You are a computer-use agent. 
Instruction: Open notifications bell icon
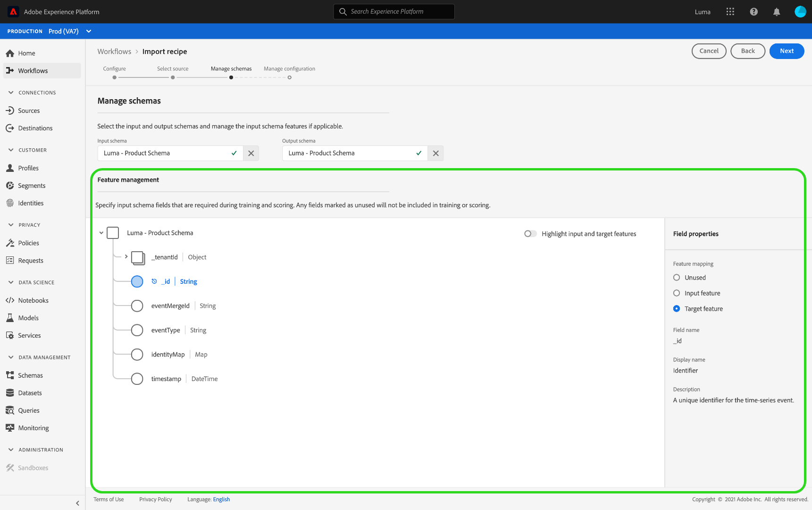tap(777, 12)
